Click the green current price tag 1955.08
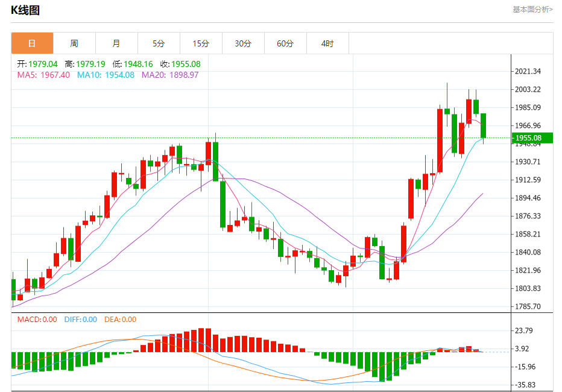 [532, 138]
